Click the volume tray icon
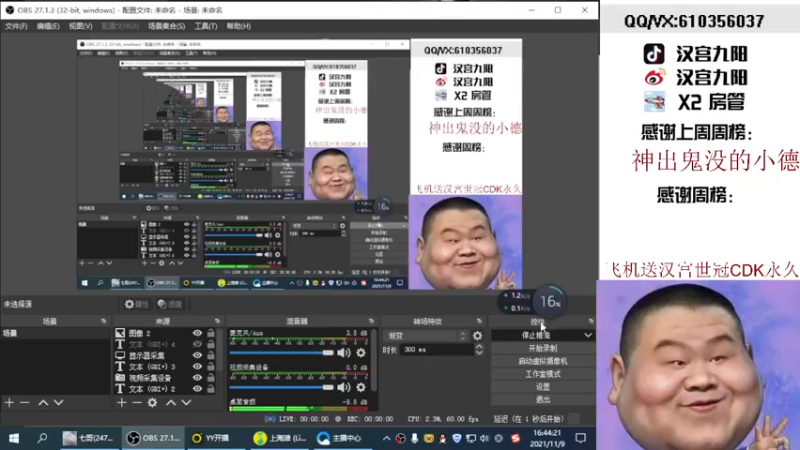 point(484,438)
